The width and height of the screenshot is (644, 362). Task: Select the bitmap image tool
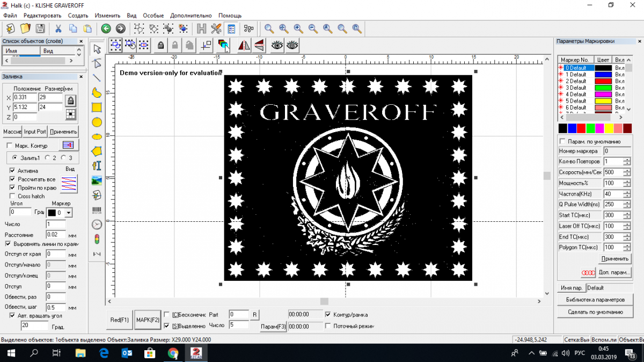(x=97, y=180)
